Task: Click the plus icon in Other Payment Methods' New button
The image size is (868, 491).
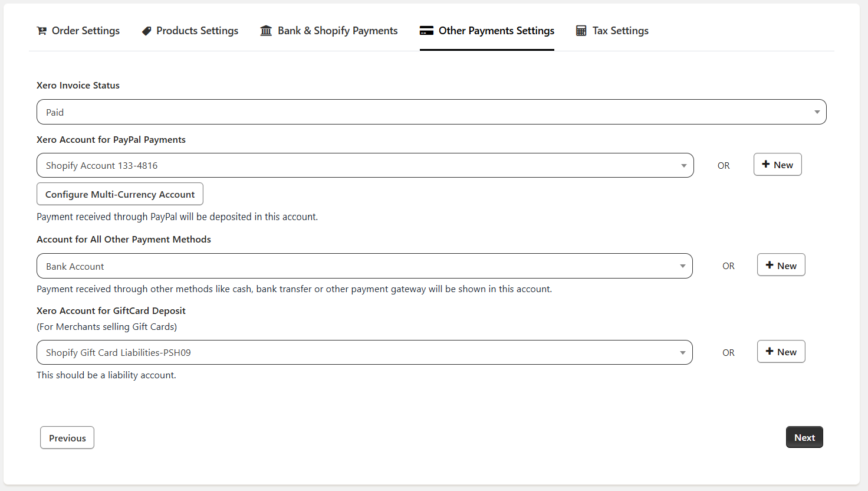Action: 769,266
